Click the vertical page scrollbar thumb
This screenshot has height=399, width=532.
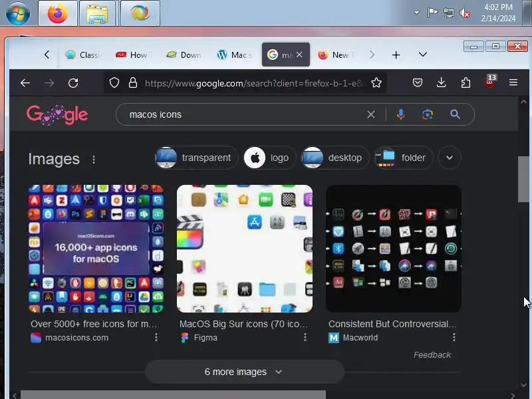tap(523, 180)
